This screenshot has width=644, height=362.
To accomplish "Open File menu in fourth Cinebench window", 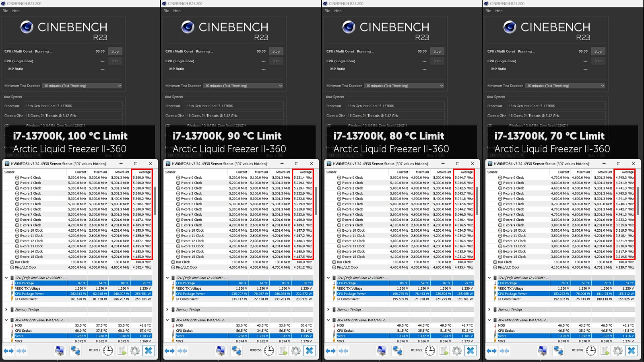I will (488, 11).
